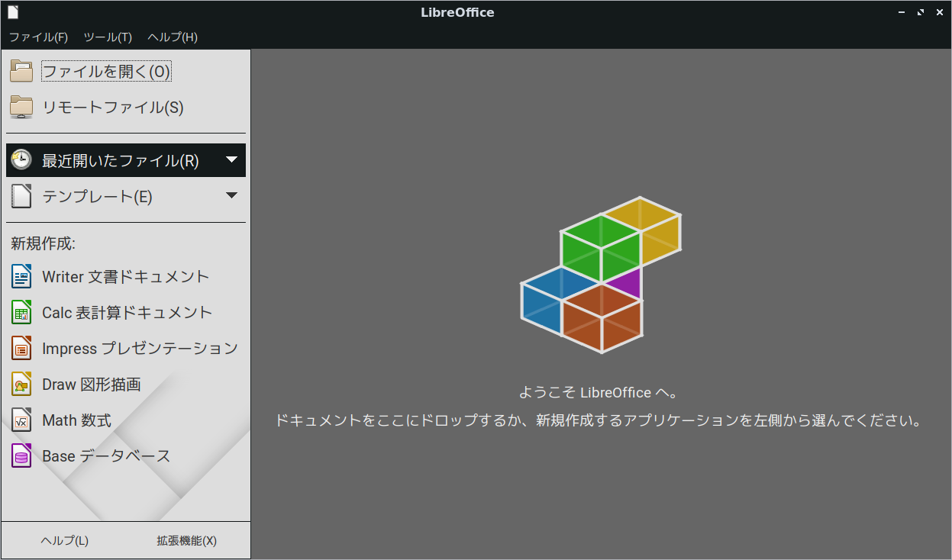Image resolution: width=952 pixels, height=560 pixels.
Task: Click the Base database icon
Action: point(21,455)
